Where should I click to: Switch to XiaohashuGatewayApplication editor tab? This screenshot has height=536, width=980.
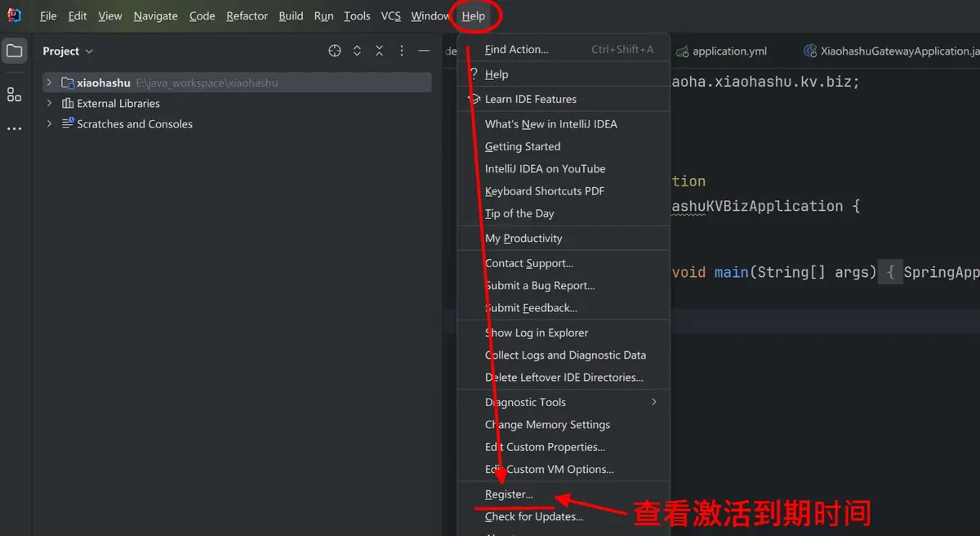coord(891,51)
